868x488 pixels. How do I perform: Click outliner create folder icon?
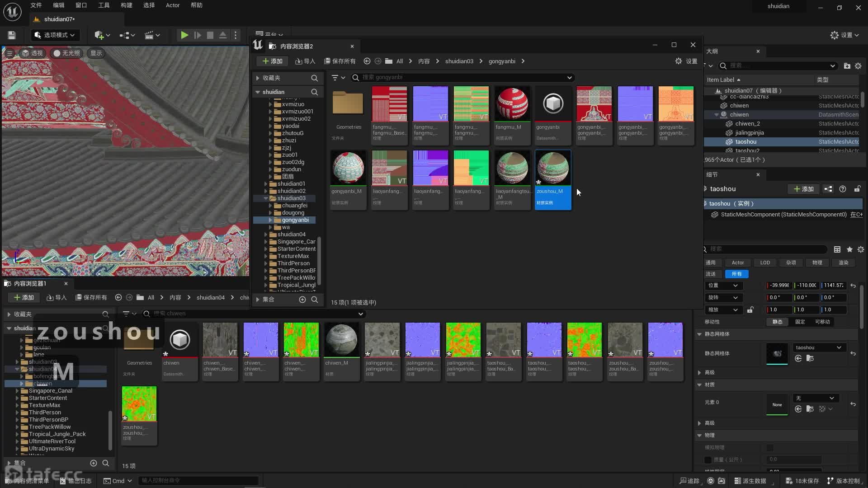tap(847, 66)
